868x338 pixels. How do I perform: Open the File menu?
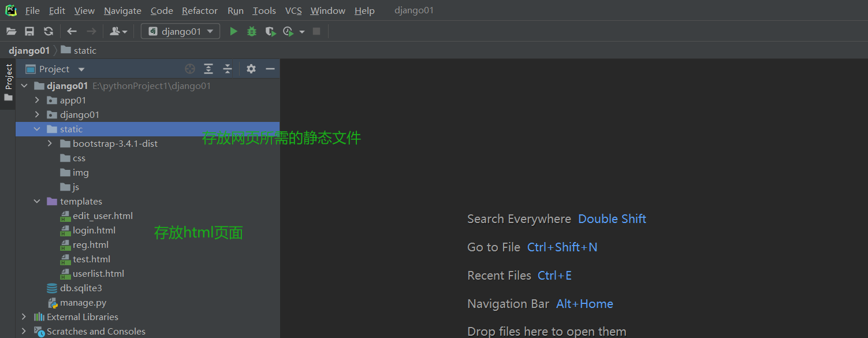[x=32, y=10]
